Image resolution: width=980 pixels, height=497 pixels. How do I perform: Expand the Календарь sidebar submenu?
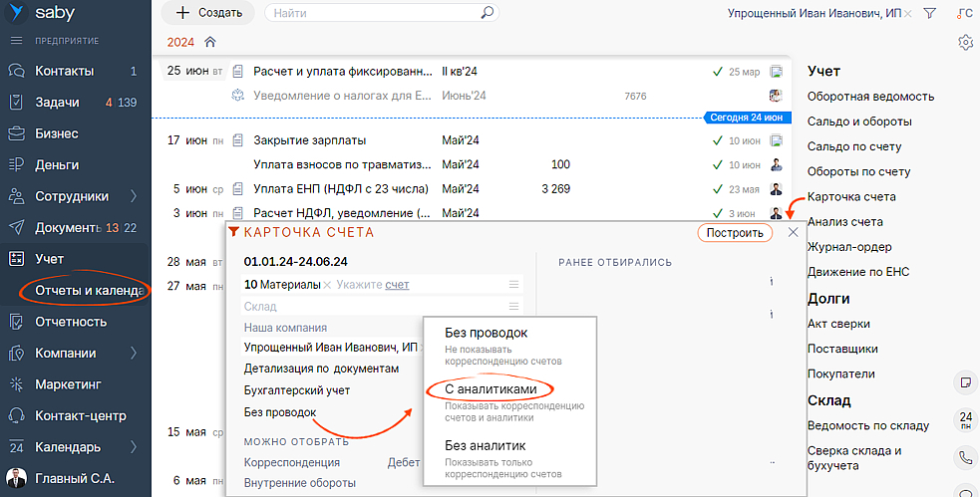[x=133, y=446]
